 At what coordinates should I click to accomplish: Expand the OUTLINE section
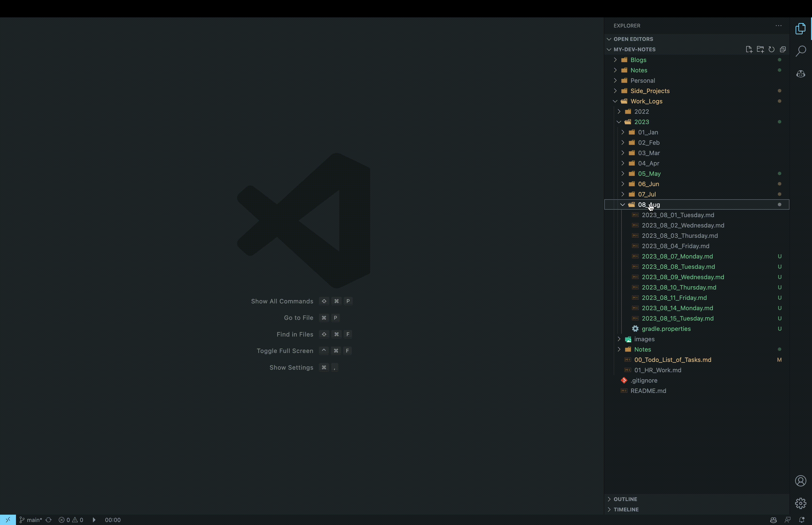point(625,499)
